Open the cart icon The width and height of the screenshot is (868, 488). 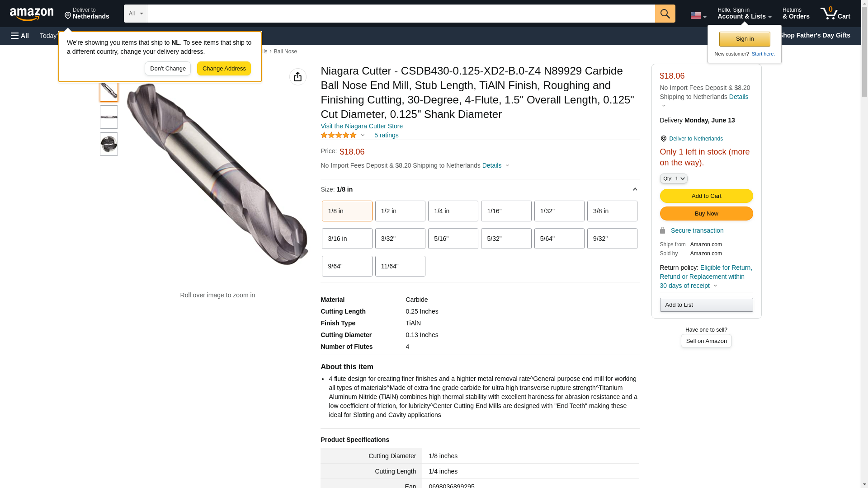pos(835,14)
